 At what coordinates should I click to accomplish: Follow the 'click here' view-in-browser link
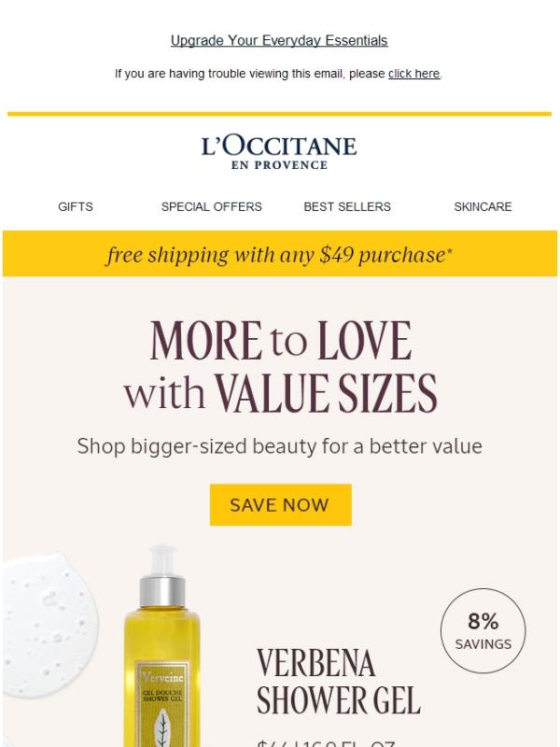tap(413, 74)
